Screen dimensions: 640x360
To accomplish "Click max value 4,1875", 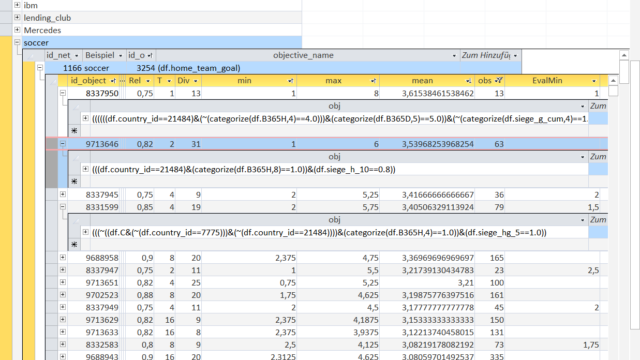I will click(x=366, y=320).
